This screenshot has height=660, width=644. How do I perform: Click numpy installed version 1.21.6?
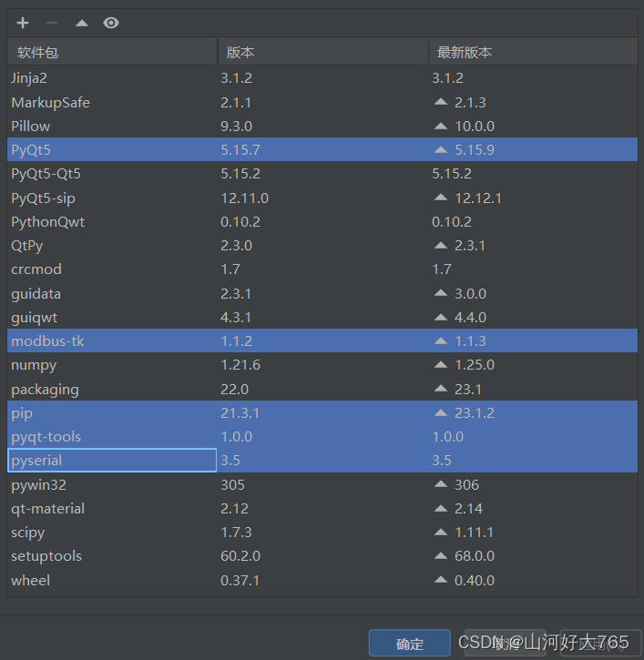point(240,364)
